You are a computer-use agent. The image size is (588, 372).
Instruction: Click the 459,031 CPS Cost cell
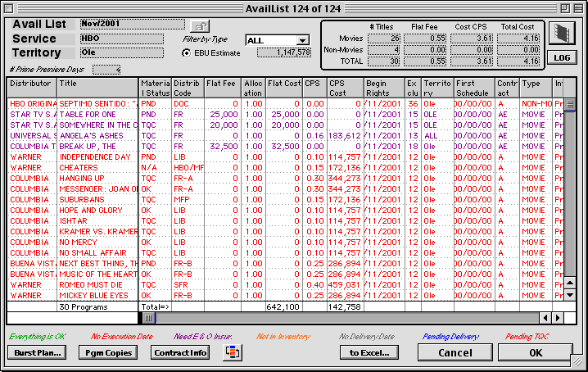pos(345,284)
